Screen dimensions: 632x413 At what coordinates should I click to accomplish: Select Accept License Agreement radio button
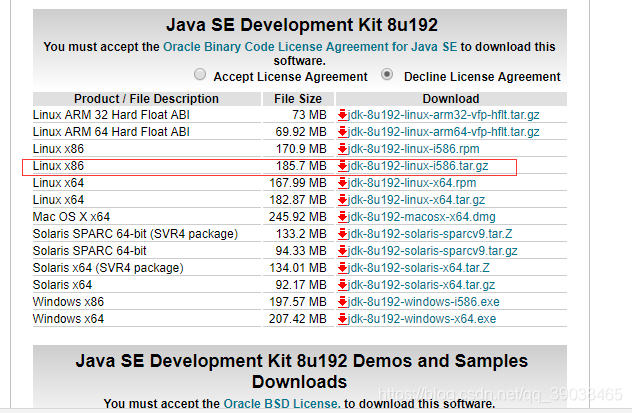point(200,75)
